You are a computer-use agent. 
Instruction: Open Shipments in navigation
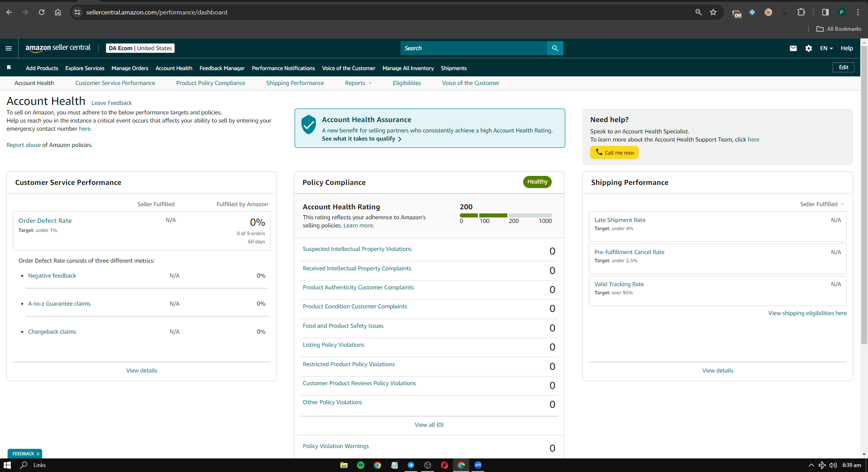click(x=454, y=68)
